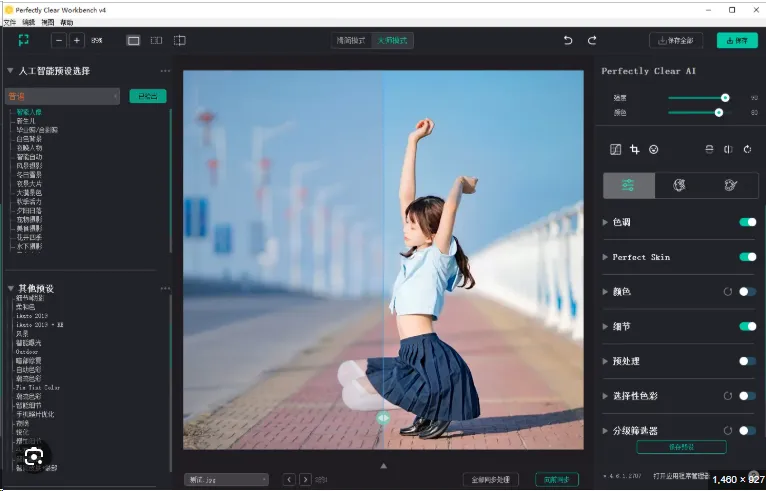This screenshot has width=766, height=491.
Task: Expand the 细节 section
Action: pyautogui.click(x=605, y=326)
